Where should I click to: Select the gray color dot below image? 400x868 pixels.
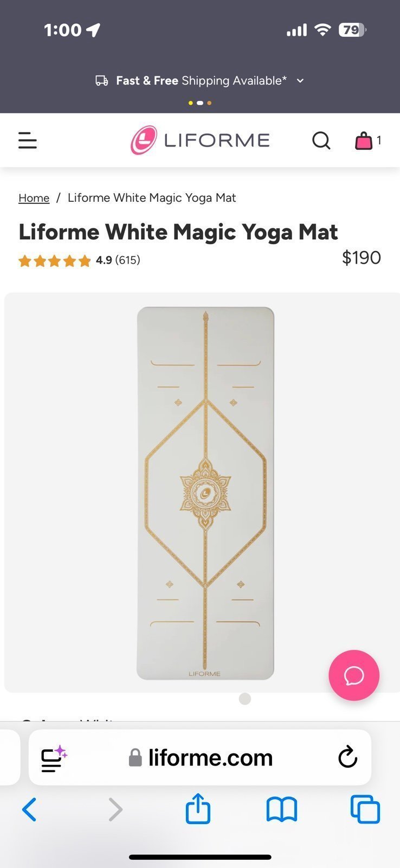245,699
